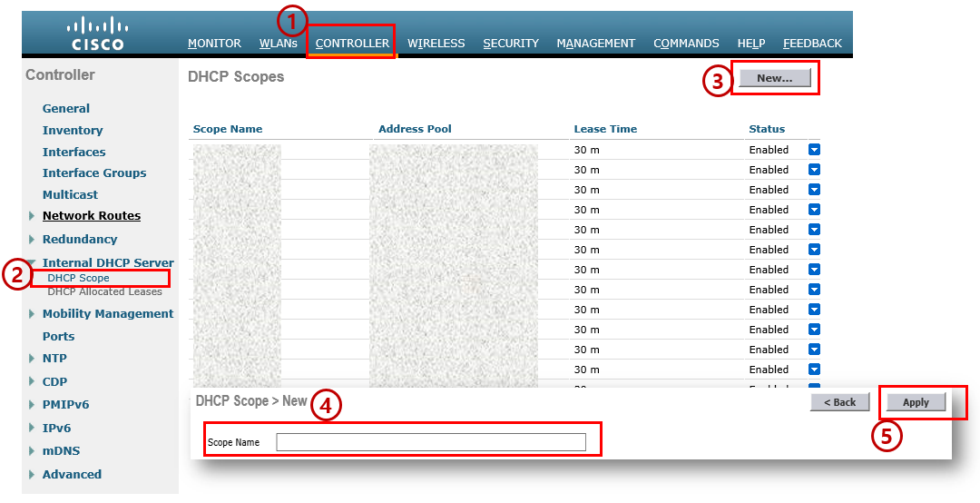Expand the NTP arrow
The image size is (980, 503).
pos(31,359)
